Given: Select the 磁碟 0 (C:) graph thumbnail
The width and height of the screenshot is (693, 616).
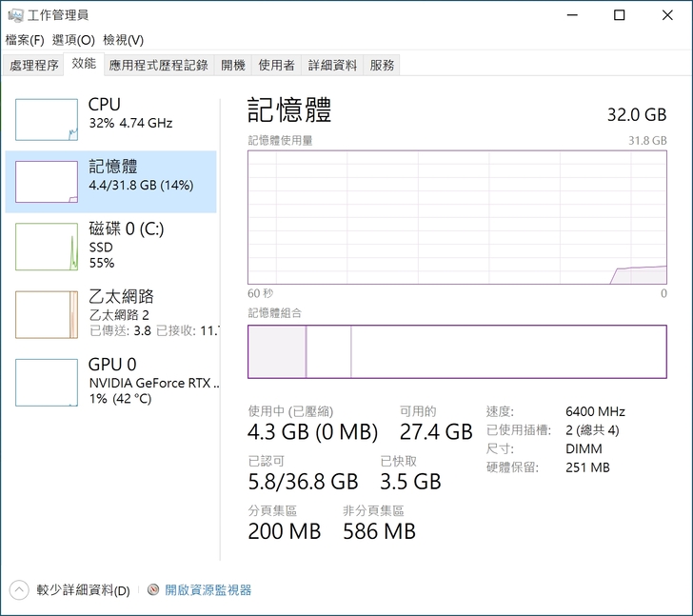Looking at the screenshot, I should [x=47, y=247].
